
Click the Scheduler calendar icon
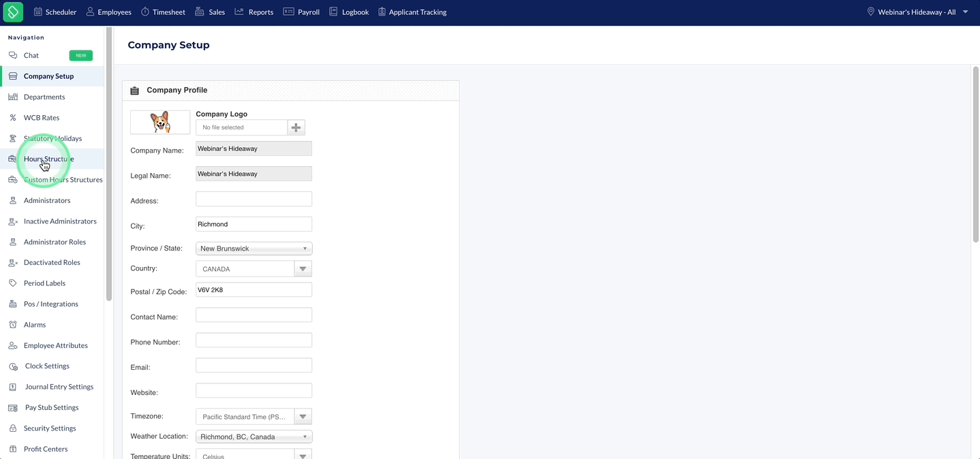tap(38, 12)
